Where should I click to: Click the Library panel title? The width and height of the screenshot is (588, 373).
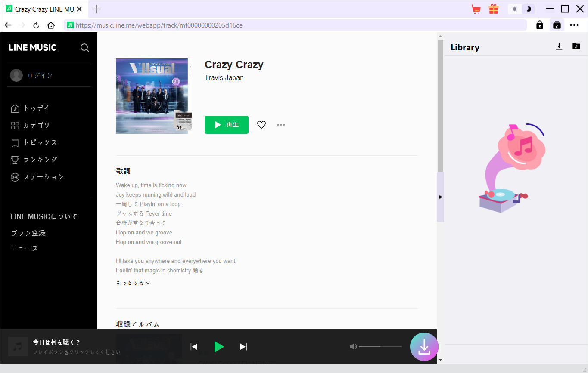(465, 48)
